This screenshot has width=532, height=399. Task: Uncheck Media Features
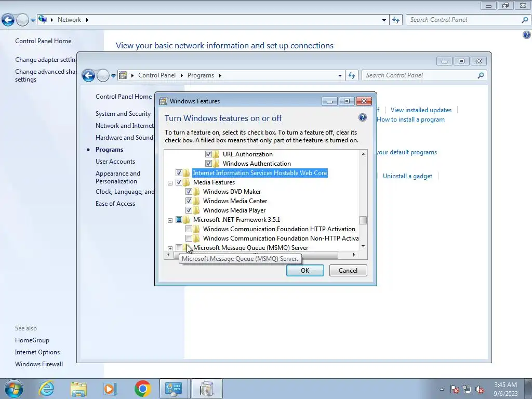179,182
